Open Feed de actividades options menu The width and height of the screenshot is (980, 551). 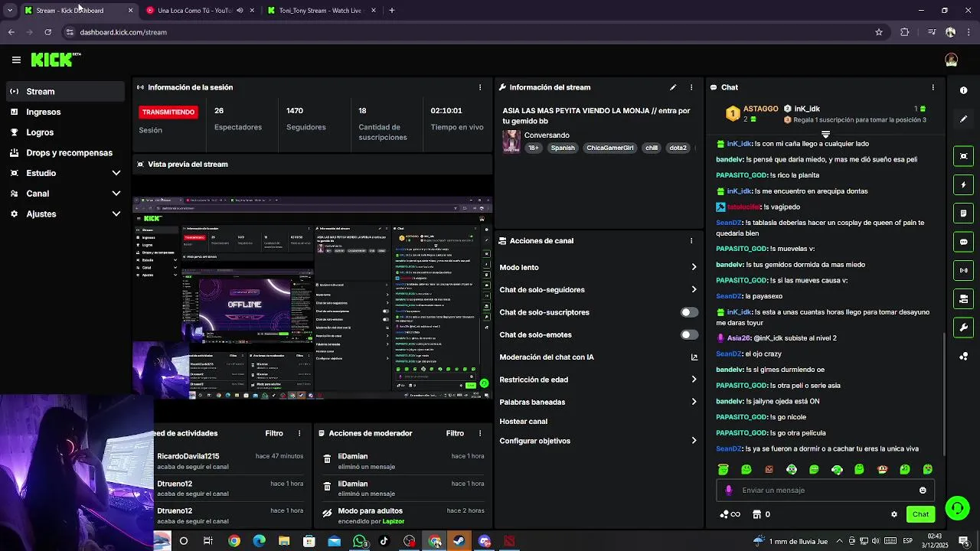click(x=299, y=433)
